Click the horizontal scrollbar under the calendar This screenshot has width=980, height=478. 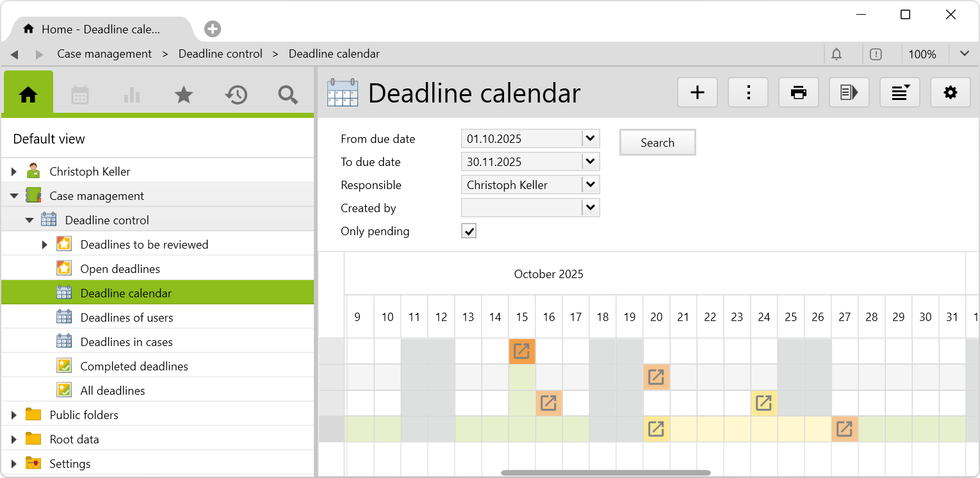(x=605, y=474)
